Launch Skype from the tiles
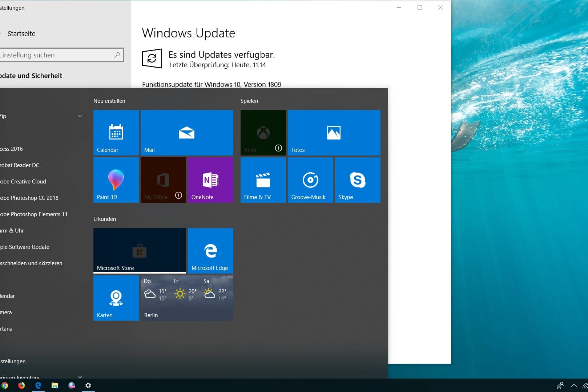Viewport: 588px width, 392px height. [x=358, y=180]
